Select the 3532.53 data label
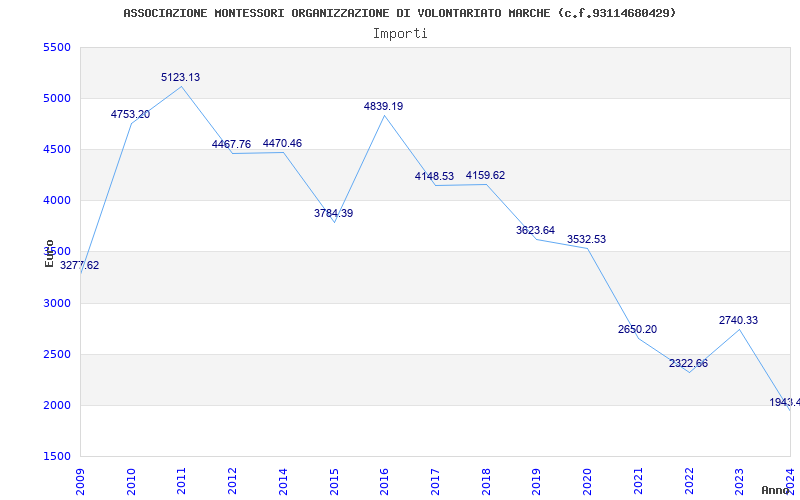 (586, 239)
